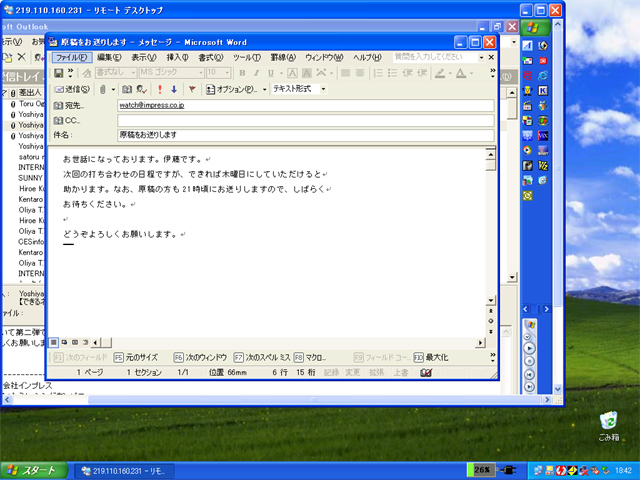
Task: Set high importance with red exclamation icon
Action: 159,88
